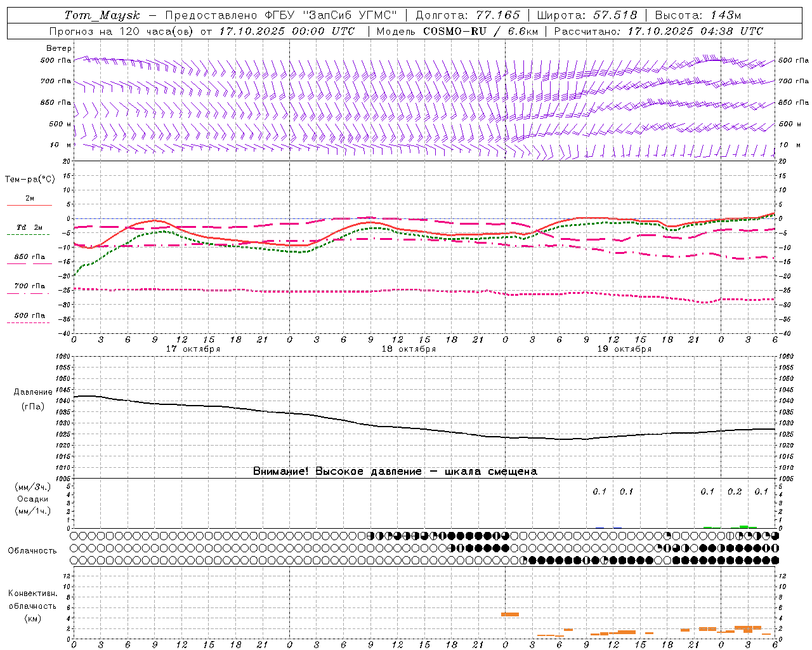This screenshot has height=650, width=812.
Task: Click the Осадки precipitation label
Action: click(33, 499)
